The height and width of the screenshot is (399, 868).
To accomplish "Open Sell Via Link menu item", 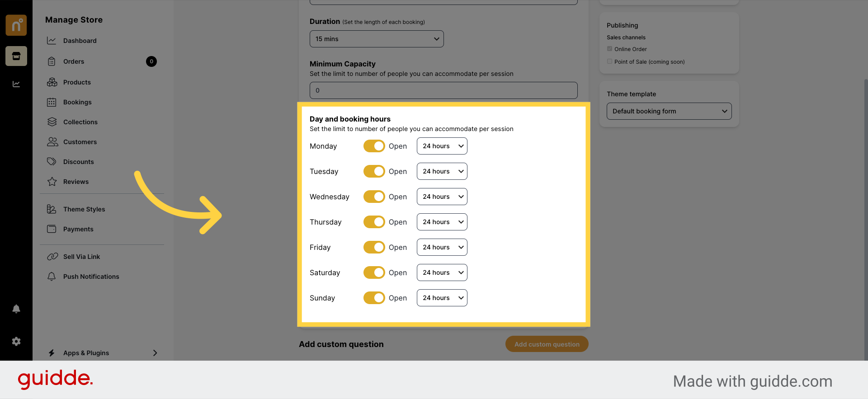I will 81,257.
